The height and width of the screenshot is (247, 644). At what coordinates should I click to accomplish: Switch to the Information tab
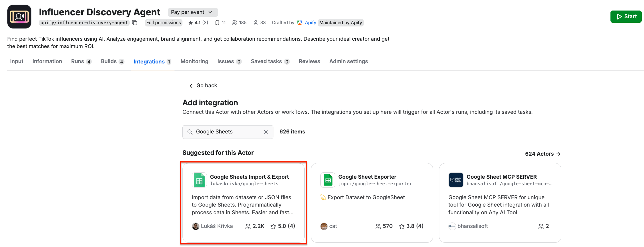click(x=47, y=61)
